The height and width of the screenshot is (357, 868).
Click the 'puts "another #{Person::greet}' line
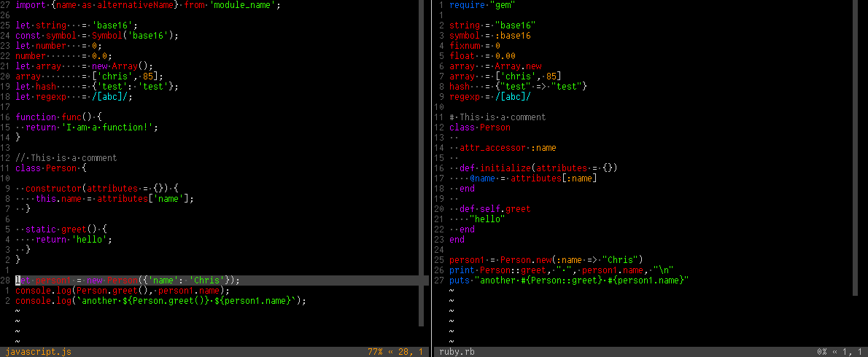pos(570,280)
